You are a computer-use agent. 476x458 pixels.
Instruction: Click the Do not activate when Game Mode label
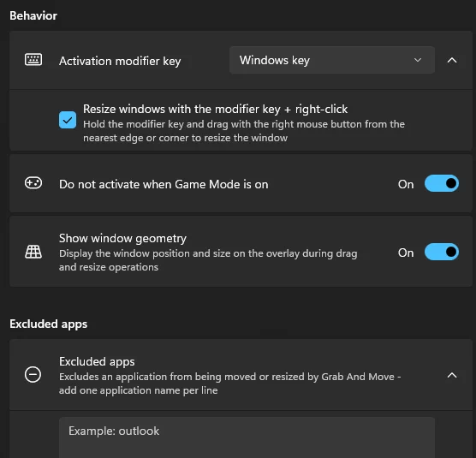(164, 185)
